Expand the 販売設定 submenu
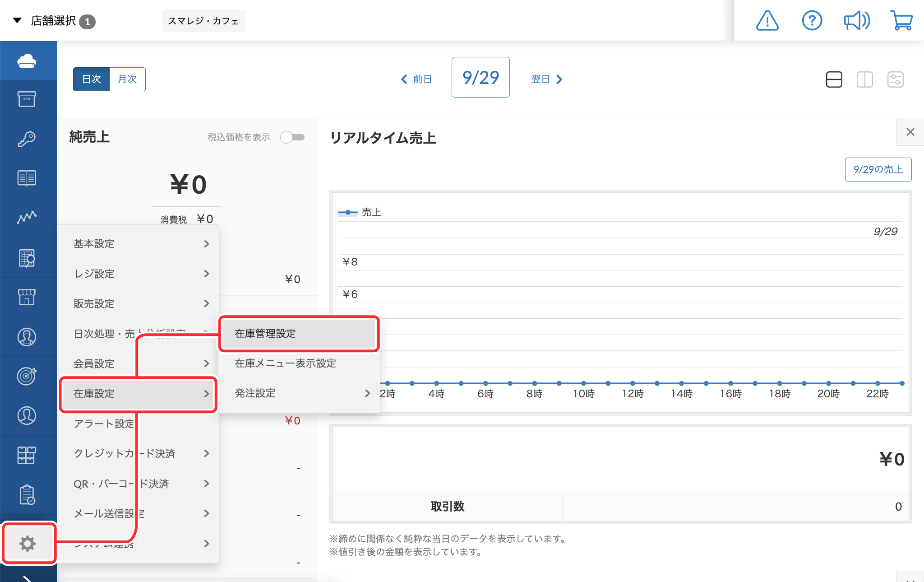924x582 pixels. pyautogui.click(x=139, y=303)
